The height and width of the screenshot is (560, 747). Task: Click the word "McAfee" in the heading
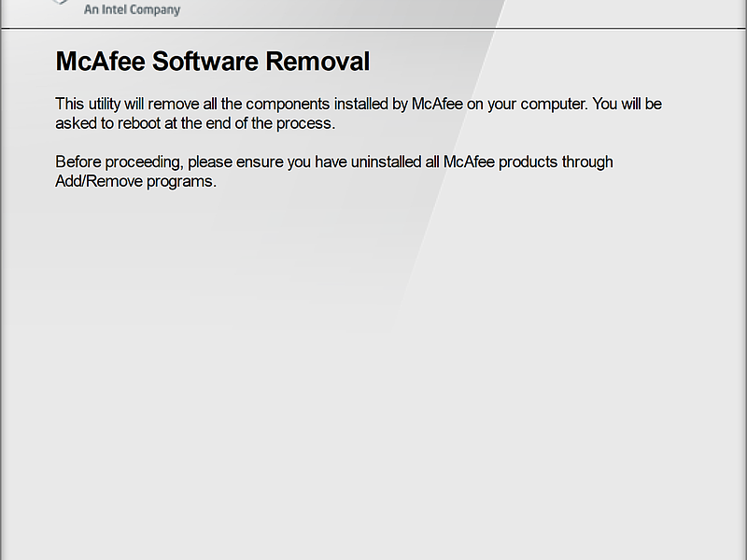click(x=100, y=62)
